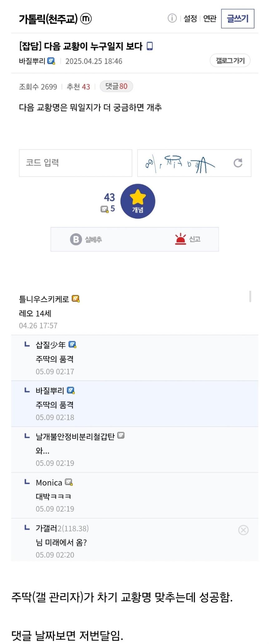This screenshot has height=644, width=269.
Task: Open the 연관 galleries menu
Action: pyautogui.click(x=210, y=19)
